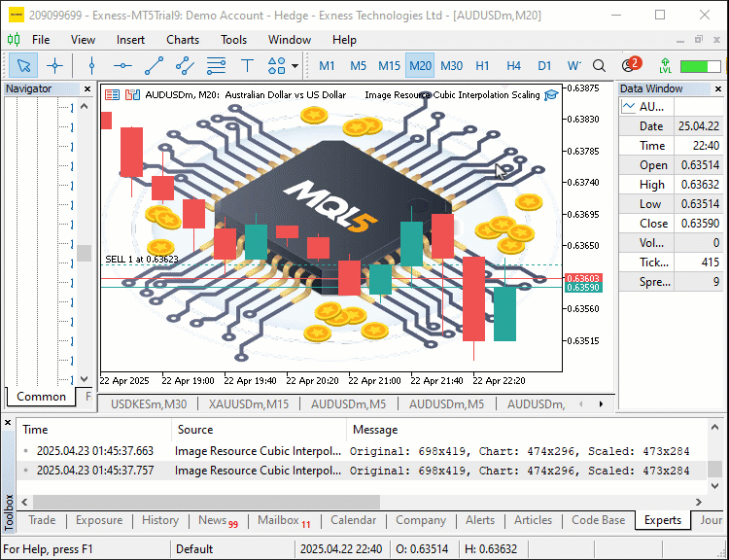Draw a horizontal line tool
Viewport: 729px width, 560px height.
[122, 65]
